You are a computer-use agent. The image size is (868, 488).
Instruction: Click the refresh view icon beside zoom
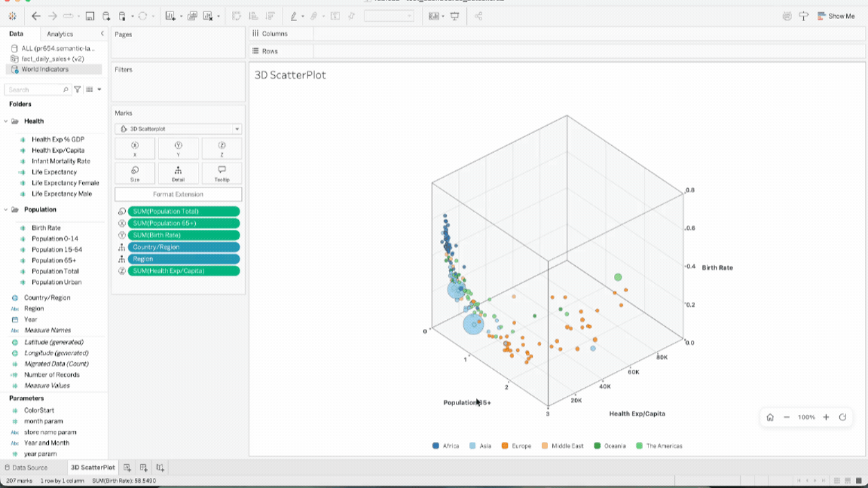point(842,417)
